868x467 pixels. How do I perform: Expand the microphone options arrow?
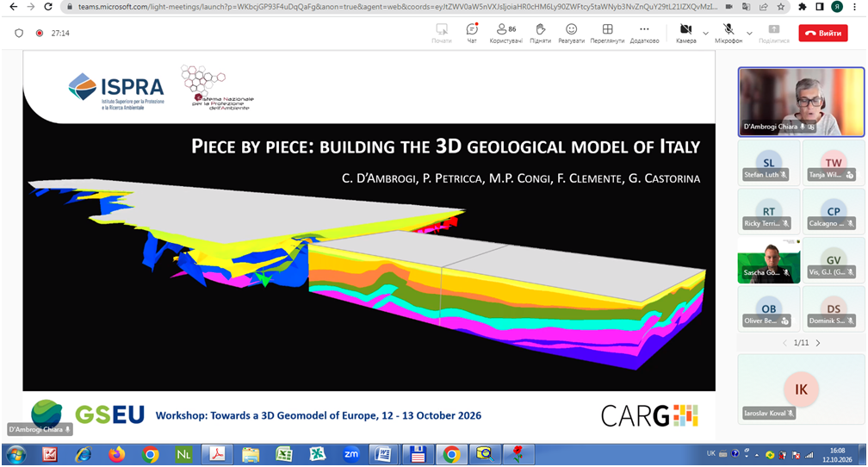[x=749, y=34]
